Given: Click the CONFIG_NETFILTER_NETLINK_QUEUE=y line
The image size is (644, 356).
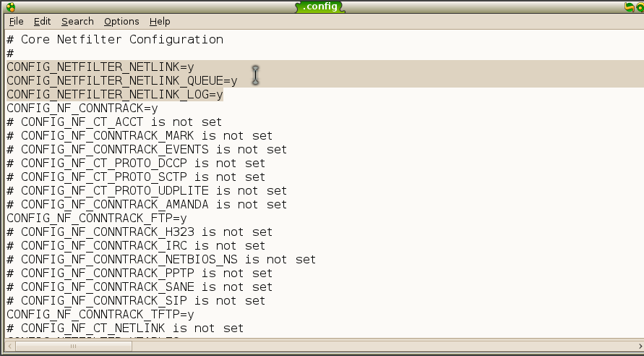Looking at the screenshot, I should click(122, 81).
